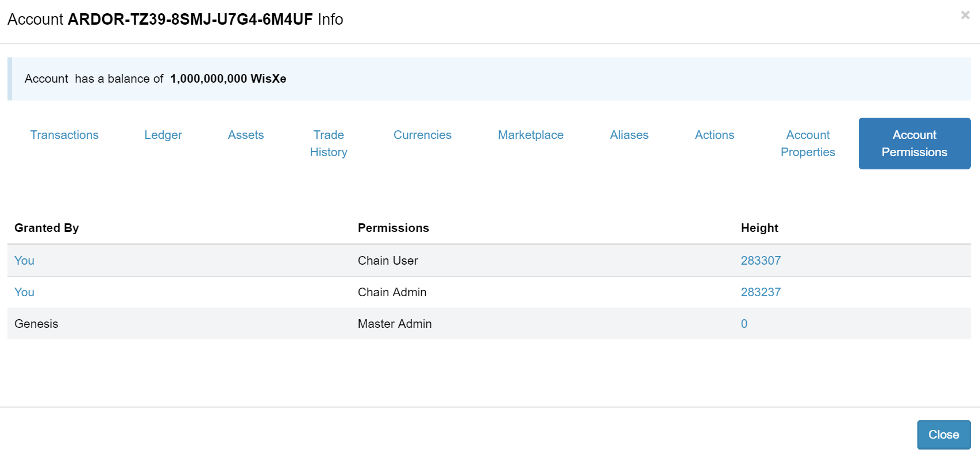Show the Assets tab
Viewport: 980px width, 457px height.
click(246, 135)
